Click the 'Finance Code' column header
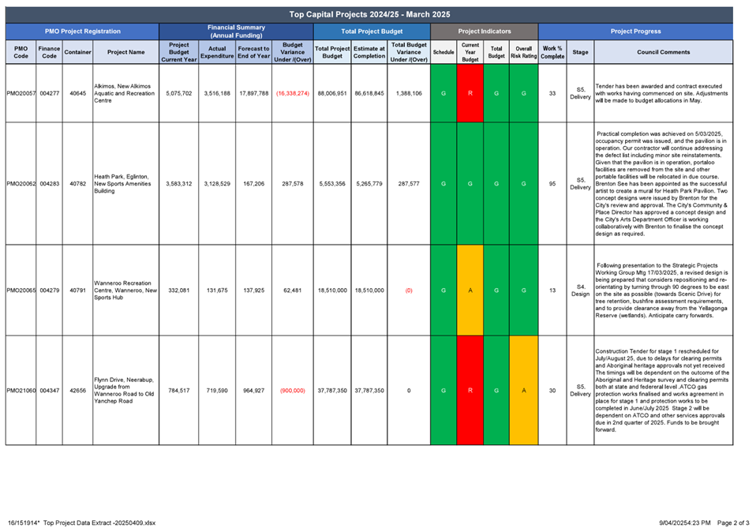This screenshot has height=532, width=756. pos(49,52)
